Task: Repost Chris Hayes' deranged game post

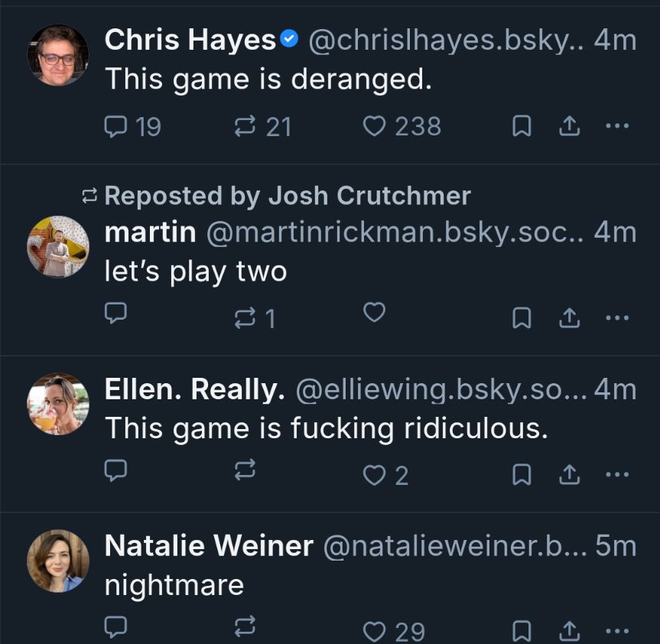Action: click(244, 126)
